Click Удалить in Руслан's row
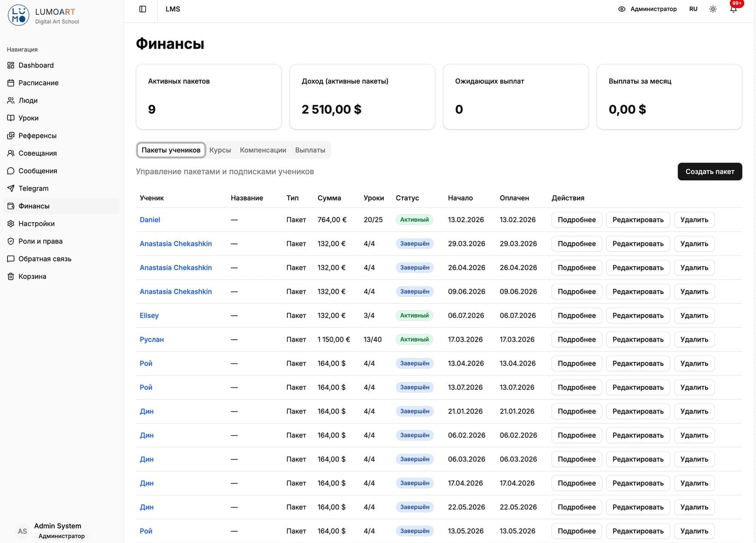The image size is (756, 543). tap(694, 339)
